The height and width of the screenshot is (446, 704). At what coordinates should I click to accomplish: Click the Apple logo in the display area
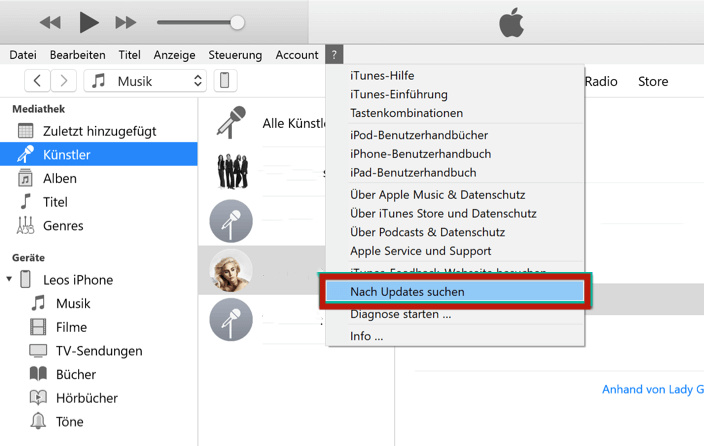(x=511, y=22)
